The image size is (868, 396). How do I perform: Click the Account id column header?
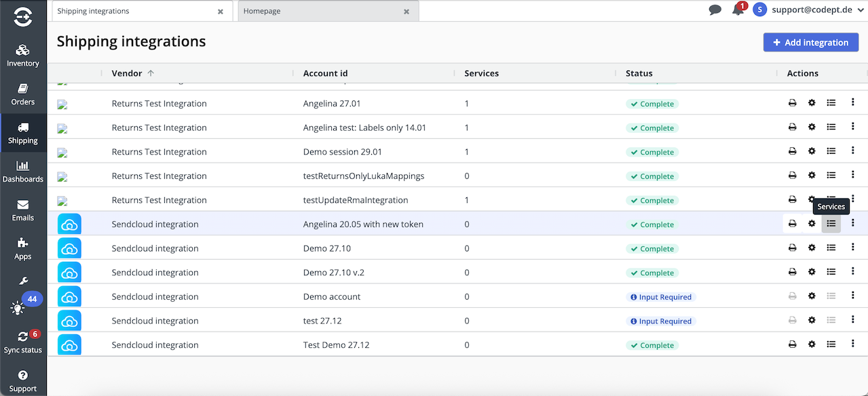click(x=326, y=73)
